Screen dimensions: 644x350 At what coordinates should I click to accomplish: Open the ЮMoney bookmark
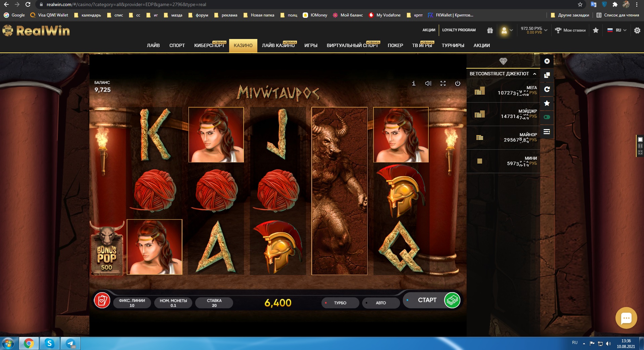point(315,15)
